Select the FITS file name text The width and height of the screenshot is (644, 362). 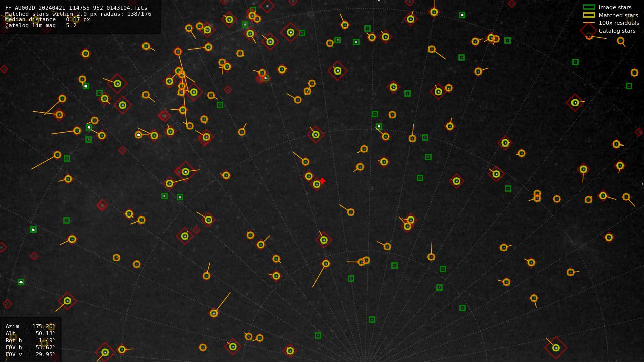point(76,8)
